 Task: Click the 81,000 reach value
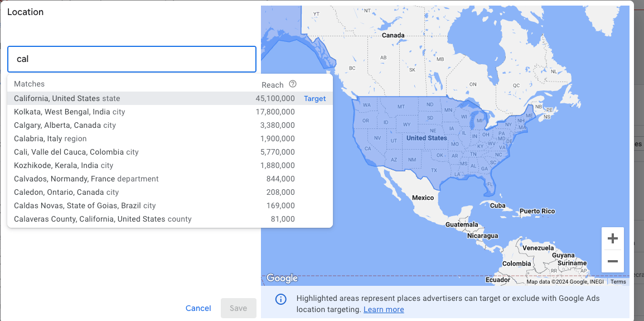click(x=283, y=219)
